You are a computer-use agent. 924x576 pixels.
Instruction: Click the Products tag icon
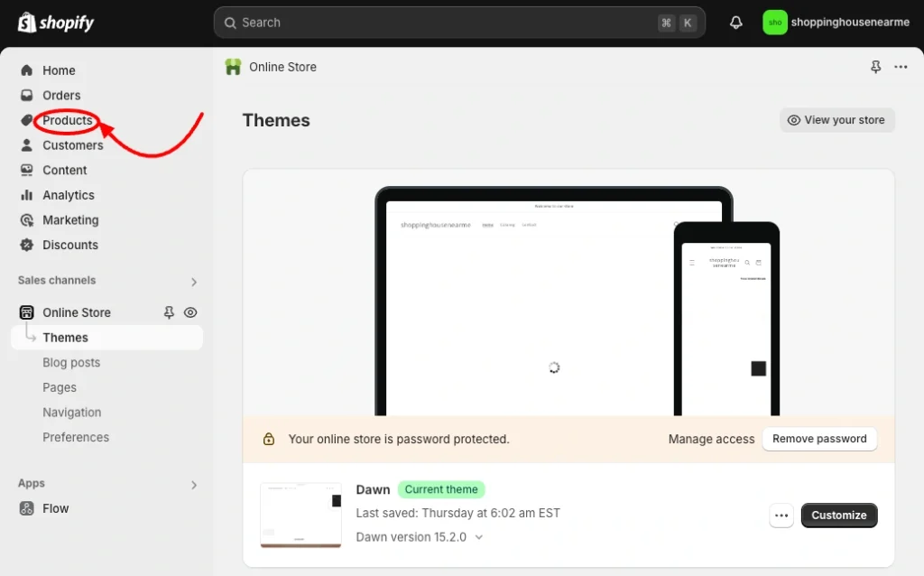(26, 120)
